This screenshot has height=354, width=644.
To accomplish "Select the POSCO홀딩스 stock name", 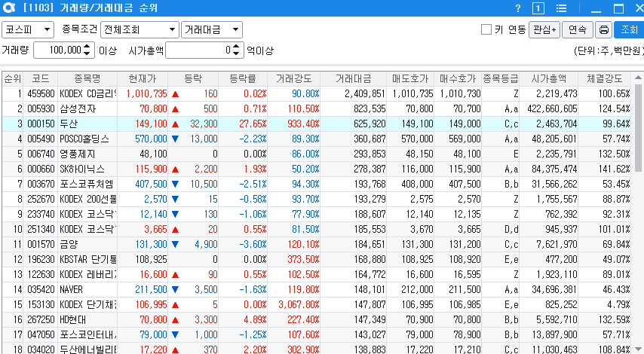I will 84,139.
